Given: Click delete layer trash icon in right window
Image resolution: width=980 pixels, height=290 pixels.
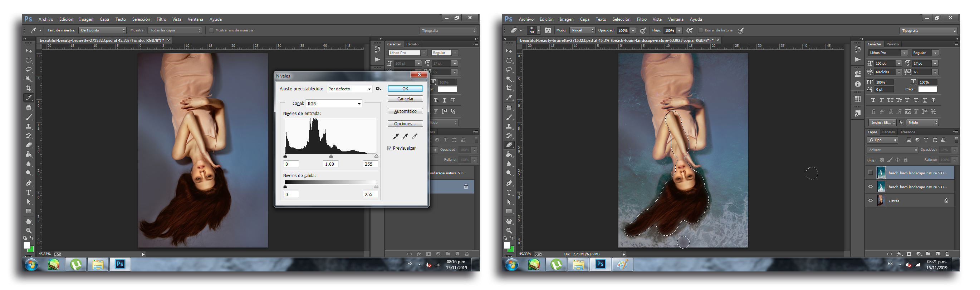Looking at the screenshot, I should [947, 254].
